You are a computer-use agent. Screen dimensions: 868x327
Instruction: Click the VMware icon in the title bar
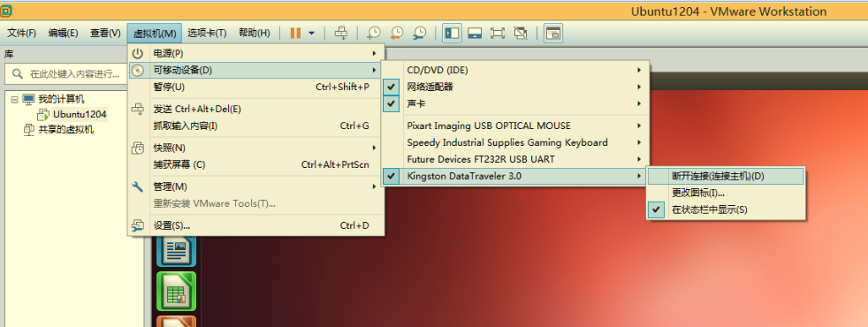tap(7, 11)
